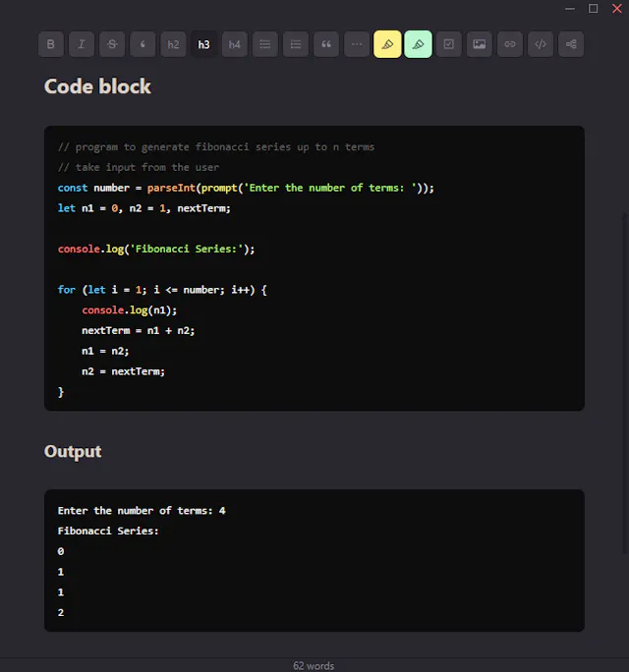Image resolution: width=629 pixels, height=672 pixels.
Task: Insert an ordered list
Action: point(296,44)
